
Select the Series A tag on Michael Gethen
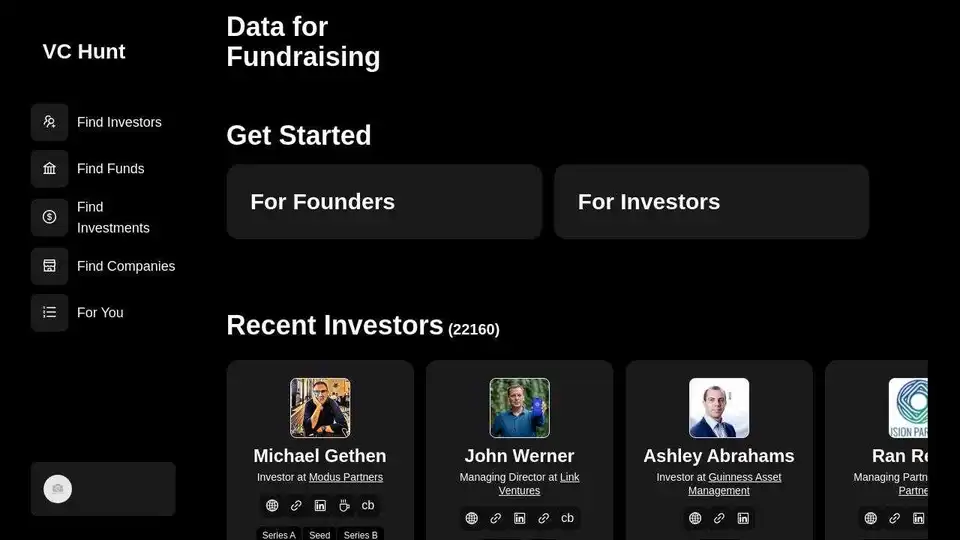coord(279,534)
